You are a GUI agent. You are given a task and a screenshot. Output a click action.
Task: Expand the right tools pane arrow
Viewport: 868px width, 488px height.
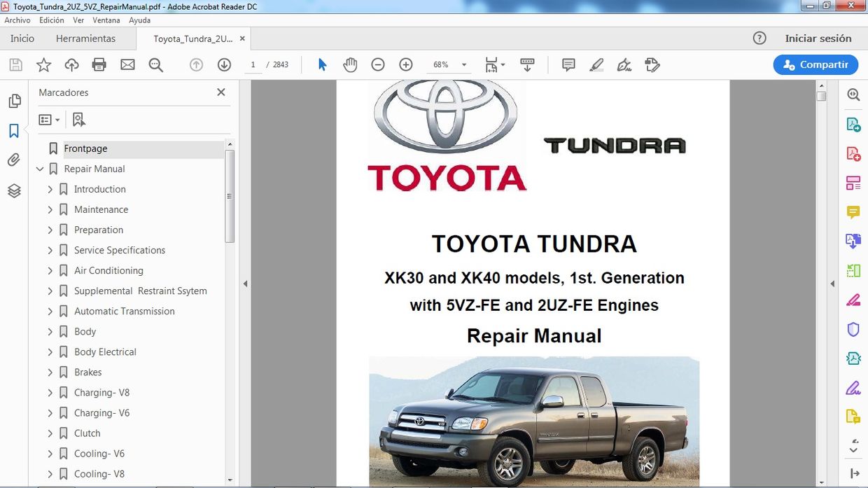855,473
